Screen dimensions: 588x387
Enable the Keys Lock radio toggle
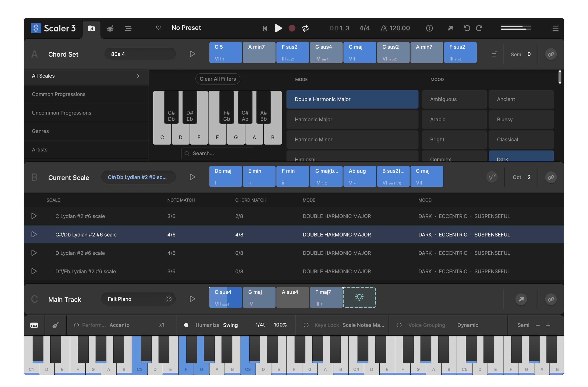(x=306, y=325)
